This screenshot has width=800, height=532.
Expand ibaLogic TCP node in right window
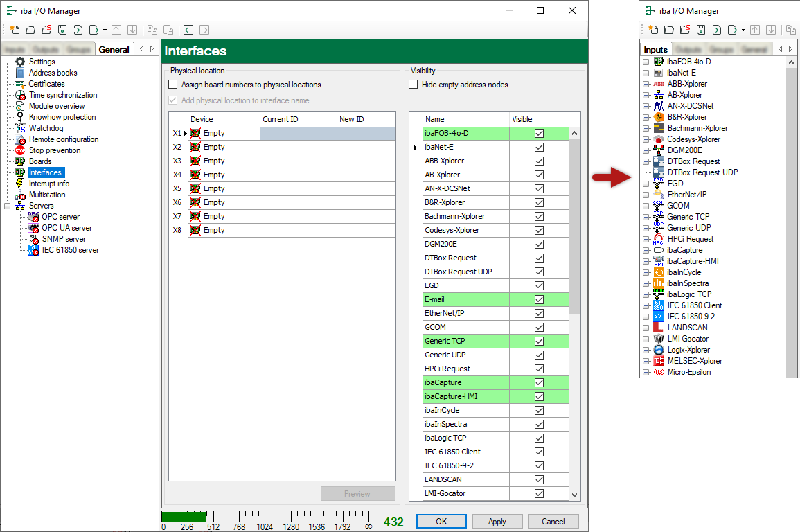click(x=646, y=295)
